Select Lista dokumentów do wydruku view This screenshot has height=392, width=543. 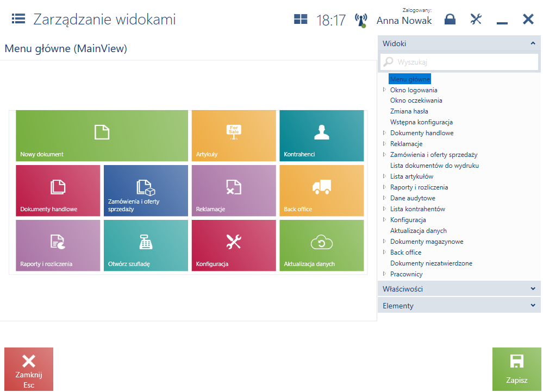tap(435, 166)
